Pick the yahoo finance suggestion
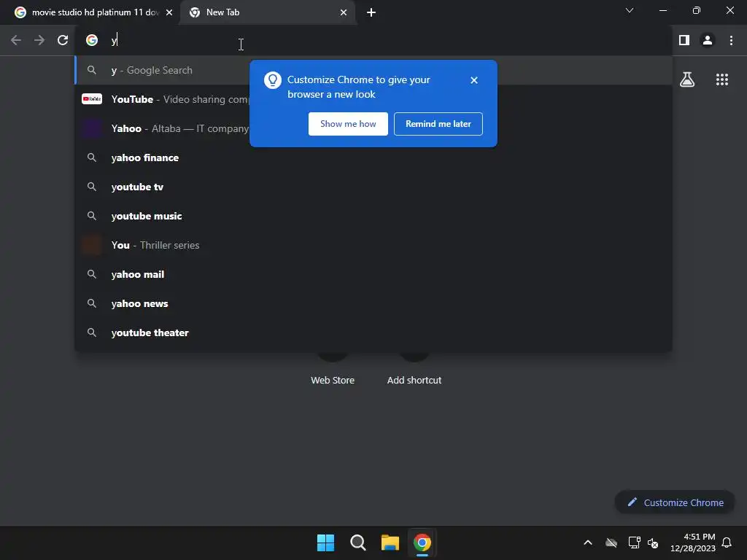 coord(373,157)
